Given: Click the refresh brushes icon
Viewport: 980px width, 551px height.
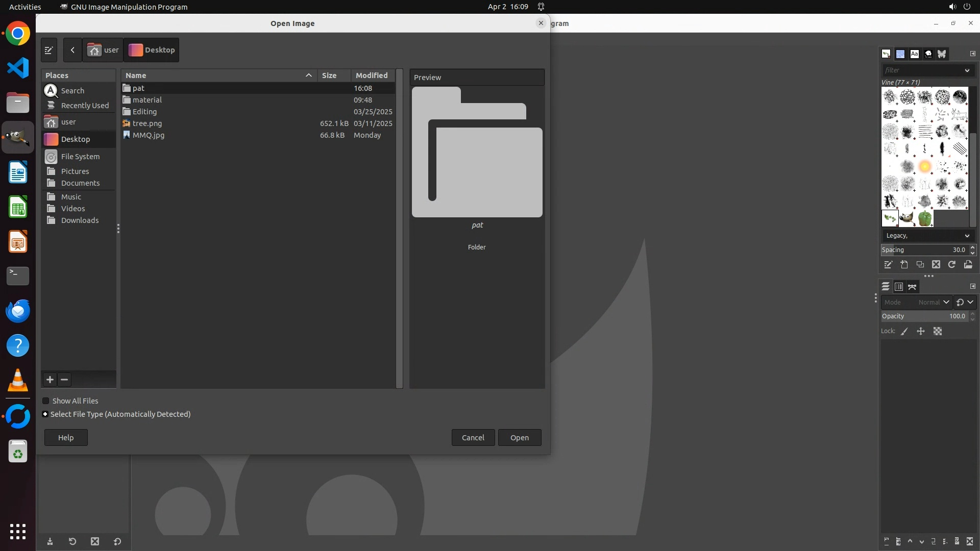Looking at the screenshot, I should coord(951,264).
